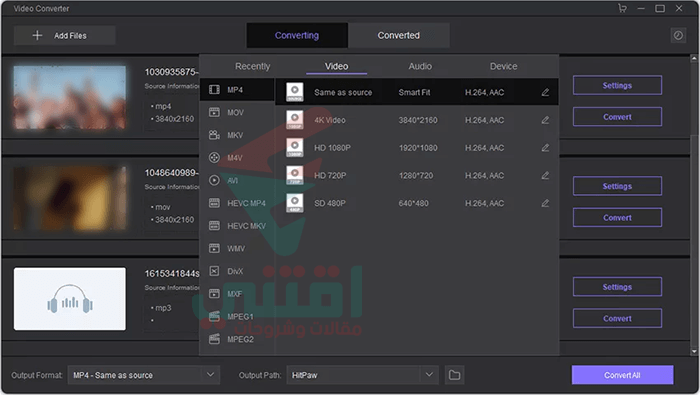Edit the HD 720P preset pencil icon
The image size is (700, 395).
(545, 175)
